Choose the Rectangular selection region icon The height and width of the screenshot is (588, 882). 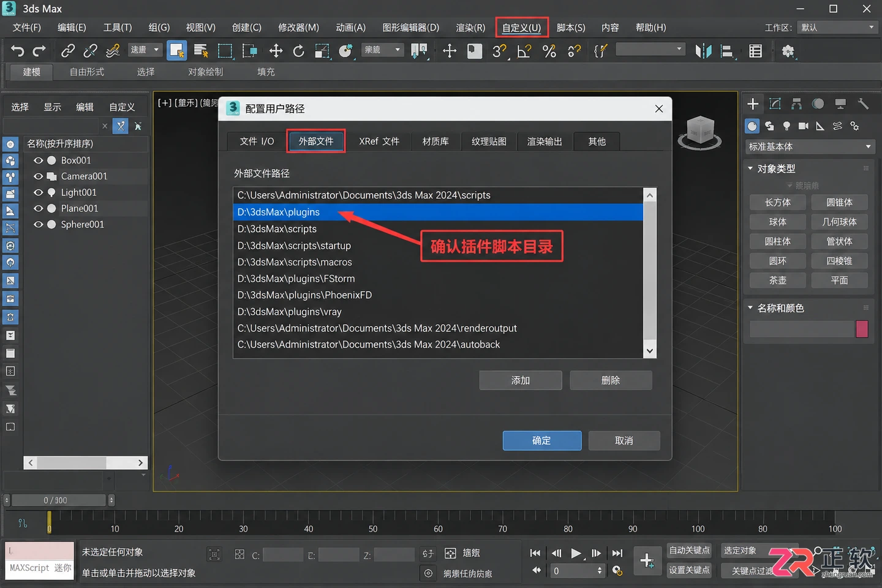[225, 51]
